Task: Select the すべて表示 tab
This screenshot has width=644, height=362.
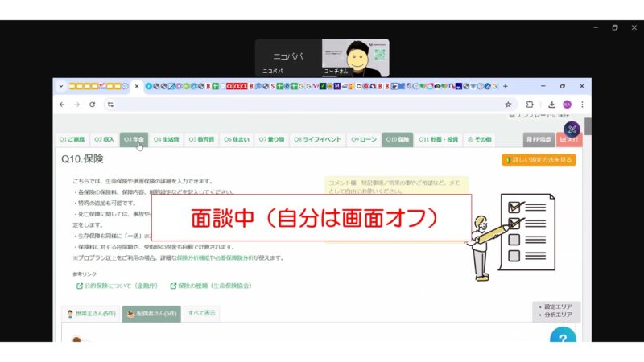Action: click(201, 314)
